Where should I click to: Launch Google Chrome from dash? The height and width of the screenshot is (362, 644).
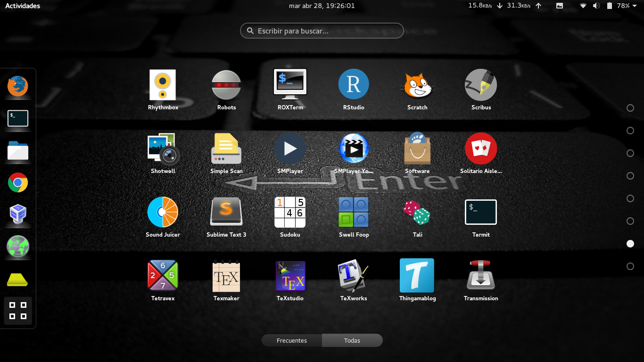[18, 182]
